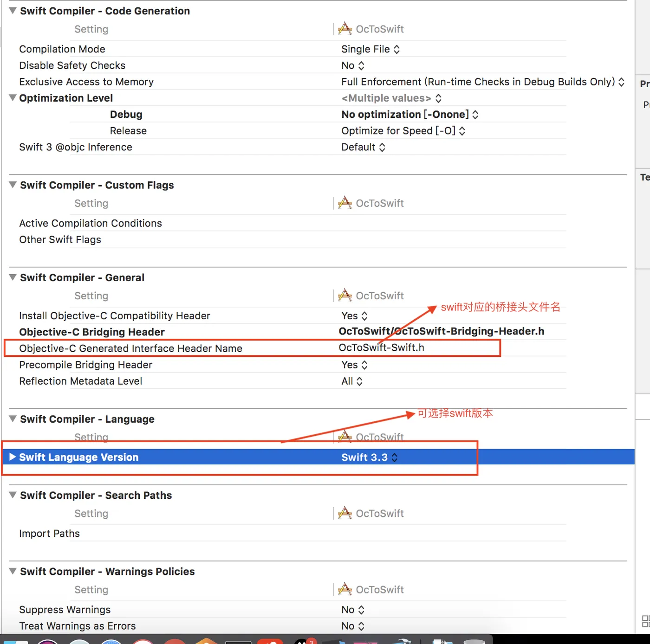
Task: Click the OcToSwift target icon in Code Generation header
Action: pyautogui.click(x=345, y=29)
